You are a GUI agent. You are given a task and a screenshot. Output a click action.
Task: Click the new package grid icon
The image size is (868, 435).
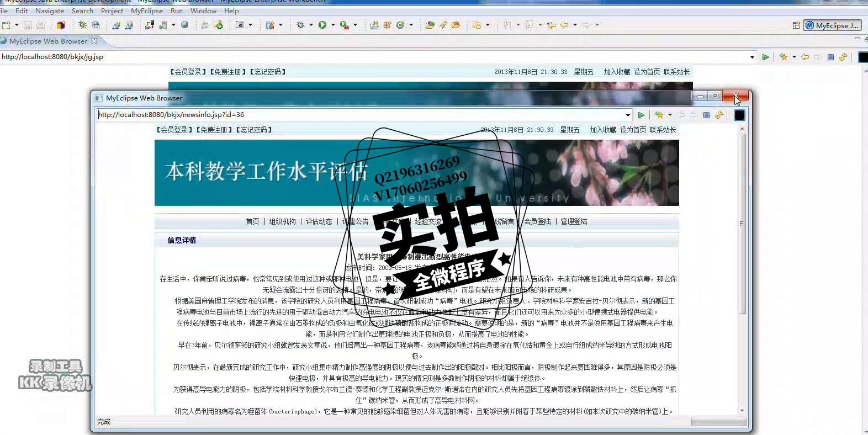[387, 25]
